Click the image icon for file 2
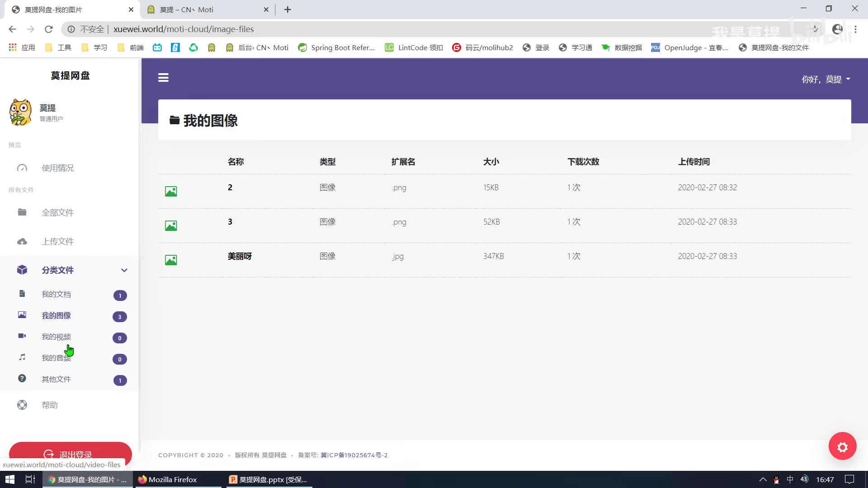This screenshot has height=488, width=868. [171, 191]
